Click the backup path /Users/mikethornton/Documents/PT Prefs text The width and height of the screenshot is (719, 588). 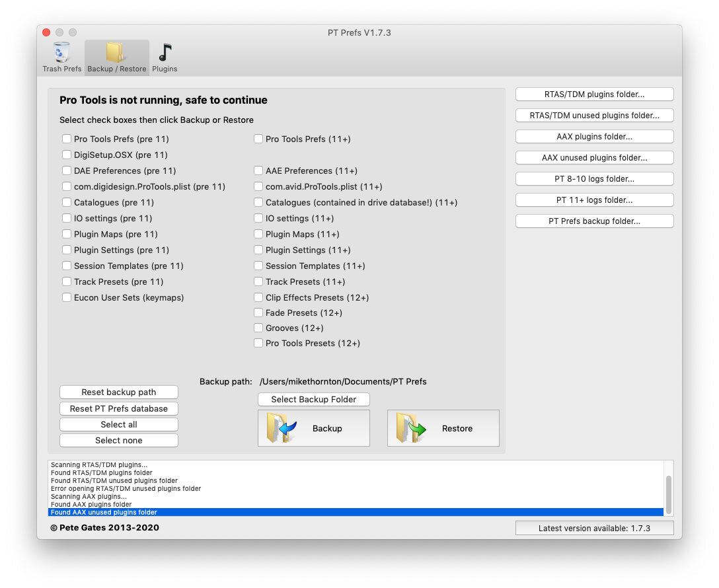point(343,381)
